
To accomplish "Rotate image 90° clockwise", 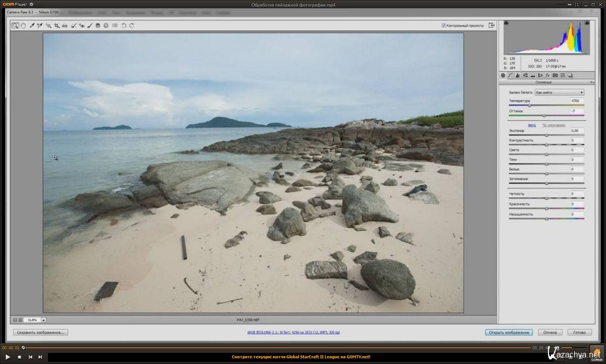I will tap(132, 25).
